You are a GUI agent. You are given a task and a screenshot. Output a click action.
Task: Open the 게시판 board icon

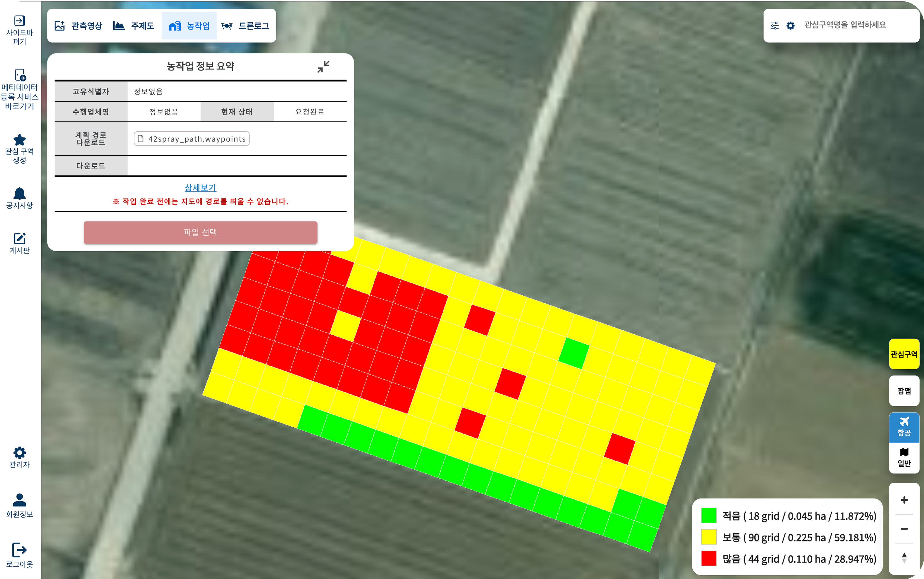pyautogui.click(x=20, y=238)
